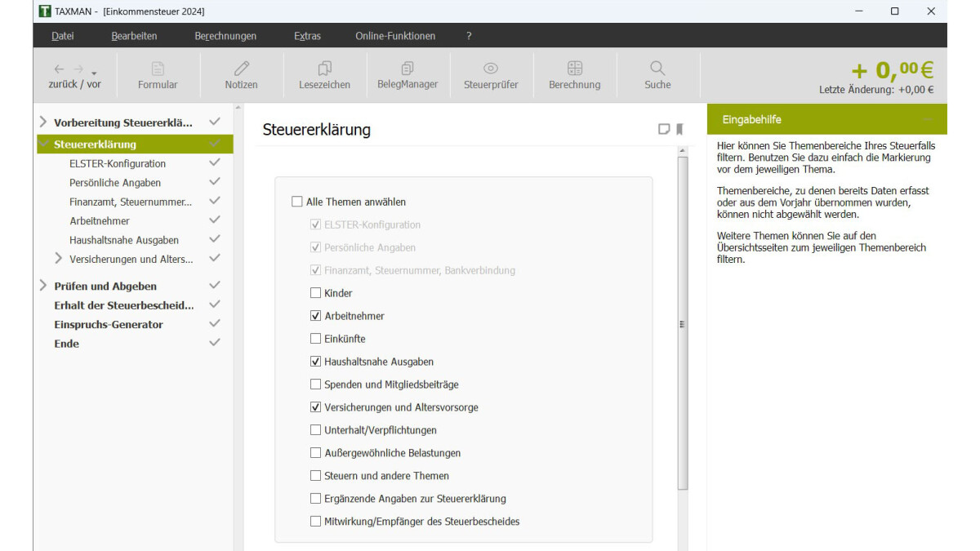Select Persönliche Angaben in sidebar
The height and width of the screenshot is (551, 980).
point(115,183)
